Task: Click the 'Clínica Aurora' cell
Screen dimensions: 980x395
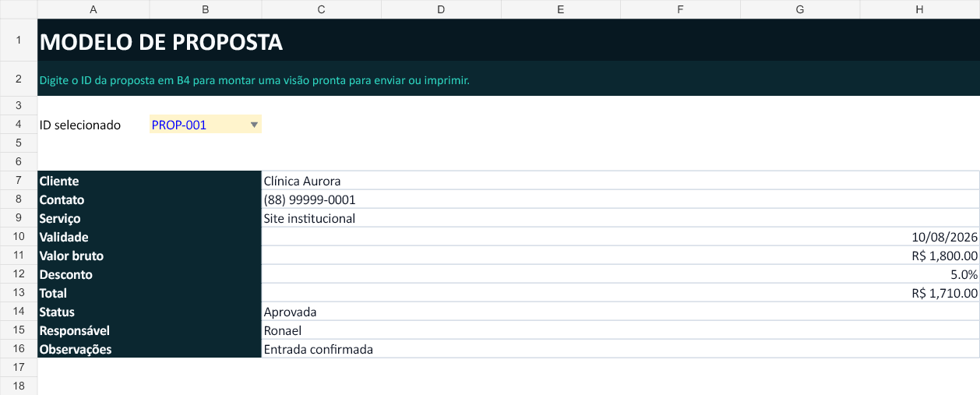Action: [621, 181]
